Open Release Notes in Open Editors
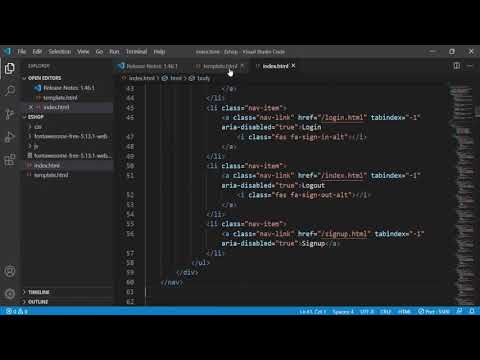The height and width of the screenshot is (360, 480). pyautogui.click(x=69, y=88)
